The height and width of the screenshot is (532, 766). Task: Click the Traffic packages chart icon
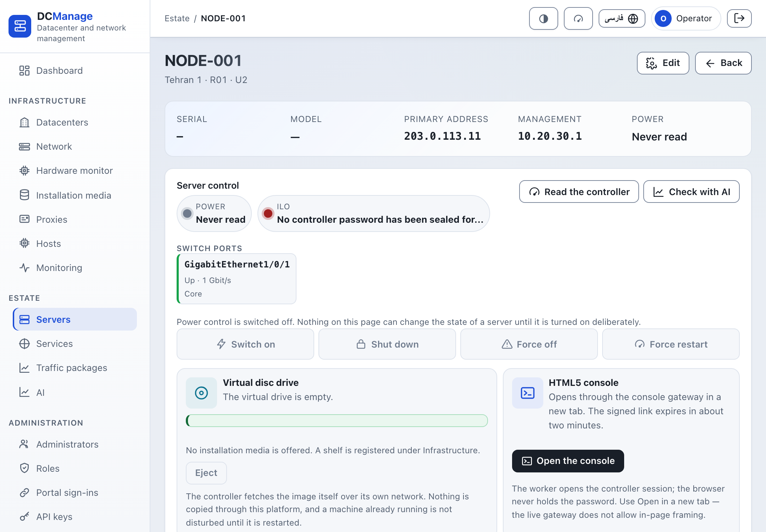[24, 367]
